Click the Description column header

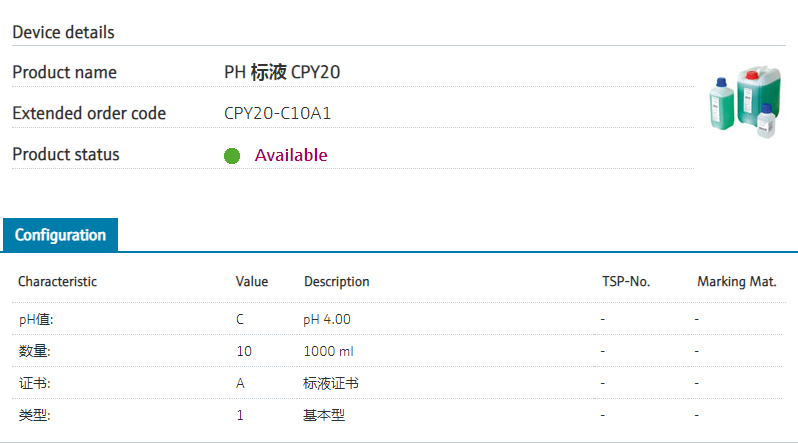(x=337, y=282)
